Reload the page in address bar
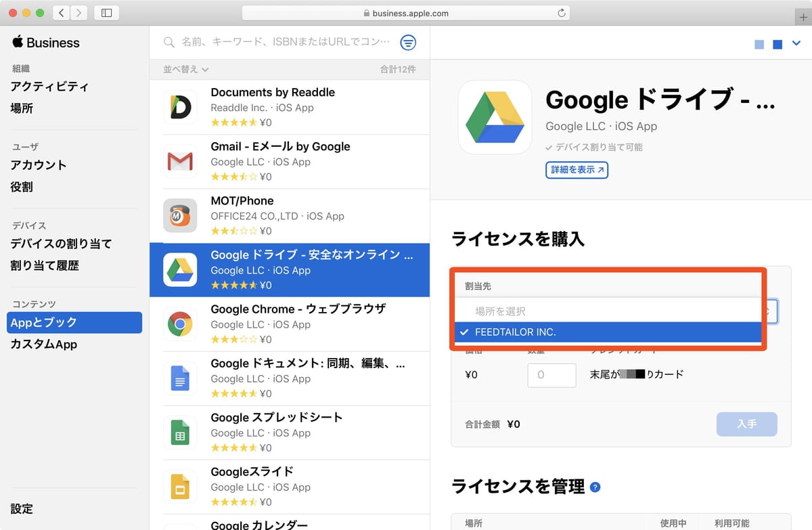Screen dimensions: 812x530 [x=561, y=13]
